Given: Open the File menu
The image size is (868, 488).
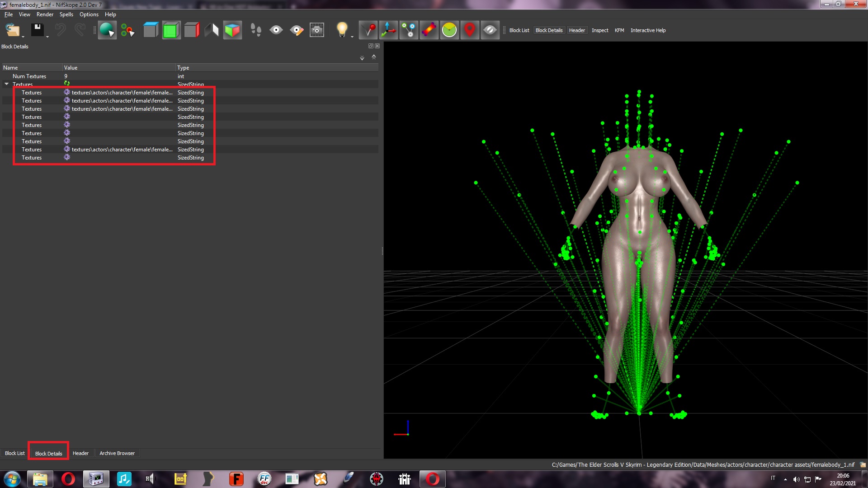Looking at the screenshot, I should 9,14.
